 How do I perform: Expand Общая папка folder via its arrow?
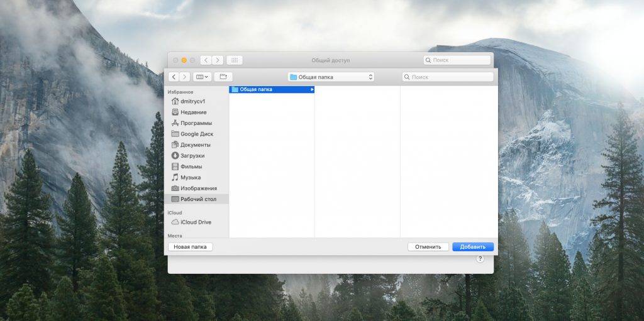coord(311,89)
